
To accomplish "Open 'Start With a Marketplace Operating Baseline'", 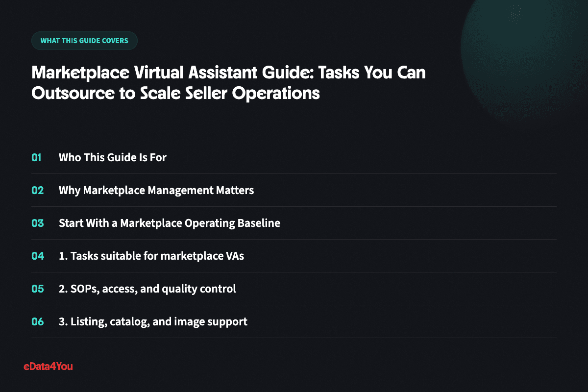I will coord(170,223).
